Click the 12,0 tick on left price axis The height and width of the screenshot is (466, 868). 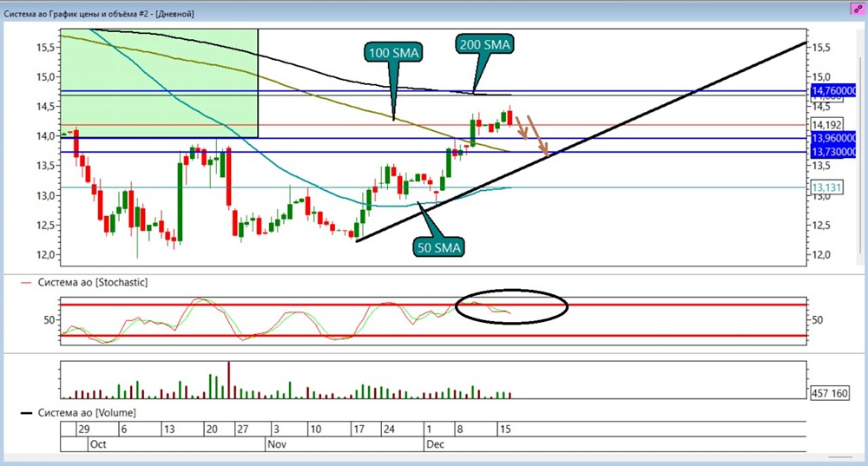point(45,255)
